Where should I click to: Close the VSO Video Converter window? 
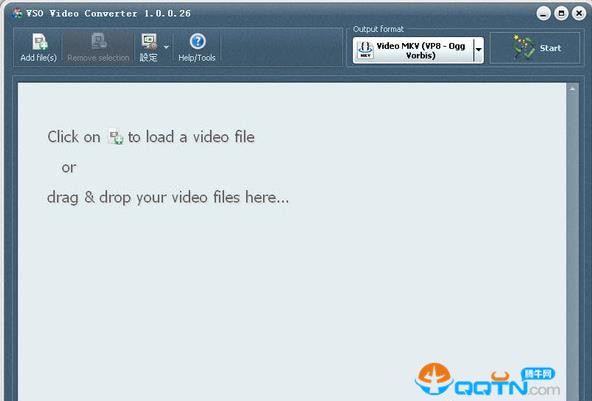click(579, 14)
